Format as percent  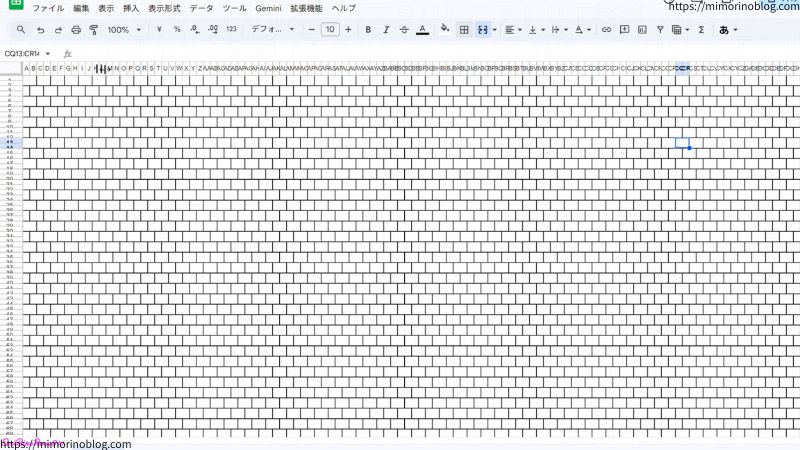click(177, 30)
